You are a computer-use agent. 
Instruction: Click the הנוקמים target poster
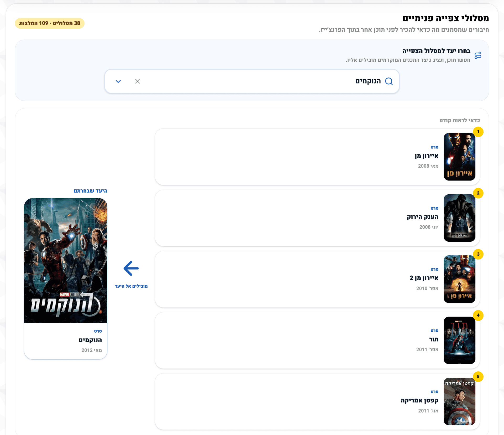66,260
